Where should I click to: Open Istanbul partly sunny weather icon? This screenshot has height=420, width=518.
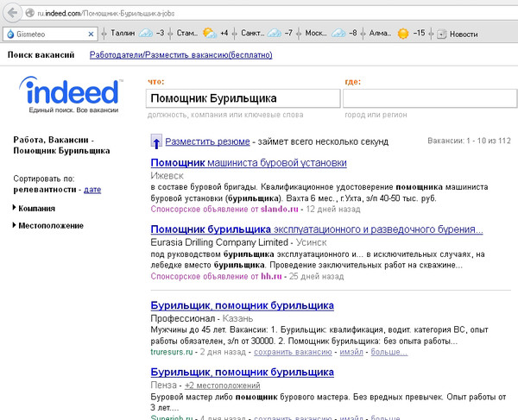(210, 33)
